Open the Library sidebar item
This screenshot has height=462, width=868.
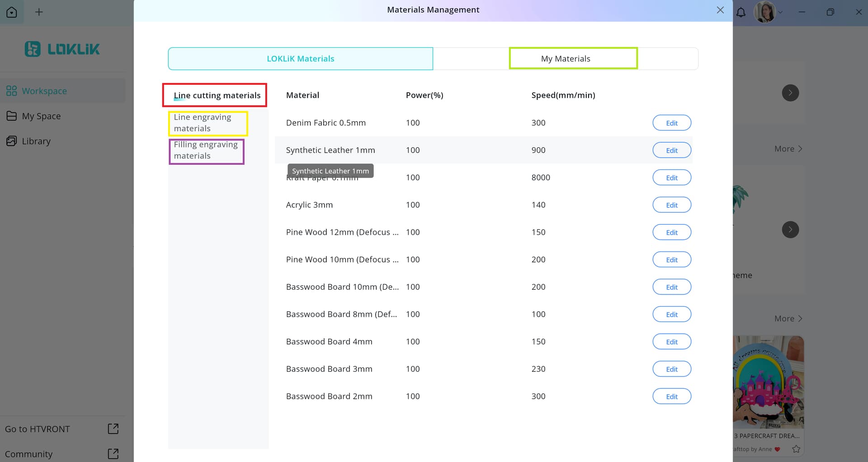36,141
